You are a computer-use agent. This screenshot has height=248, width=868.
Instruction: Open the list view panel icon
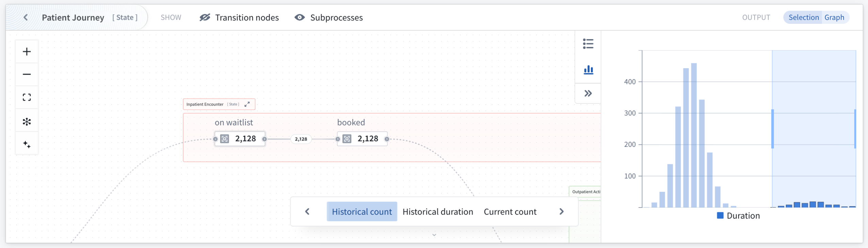[589, 44]
